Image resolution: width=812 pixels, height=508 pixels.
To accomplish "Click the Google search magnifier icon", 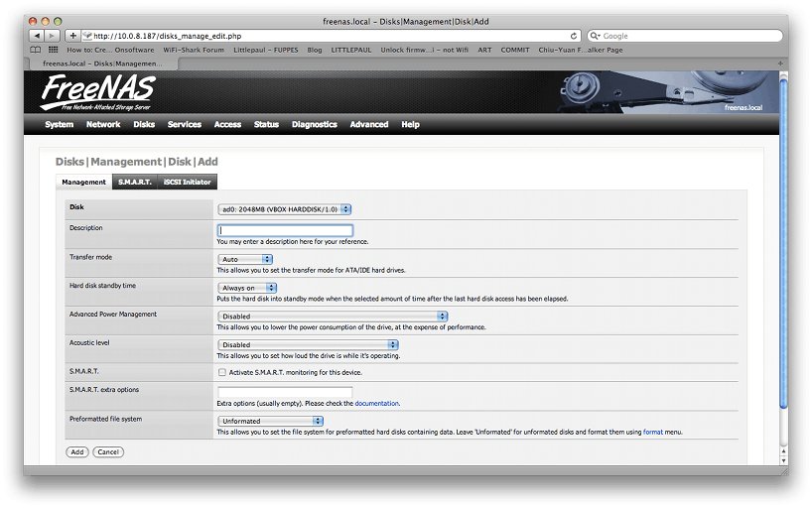I will point(595,36).
